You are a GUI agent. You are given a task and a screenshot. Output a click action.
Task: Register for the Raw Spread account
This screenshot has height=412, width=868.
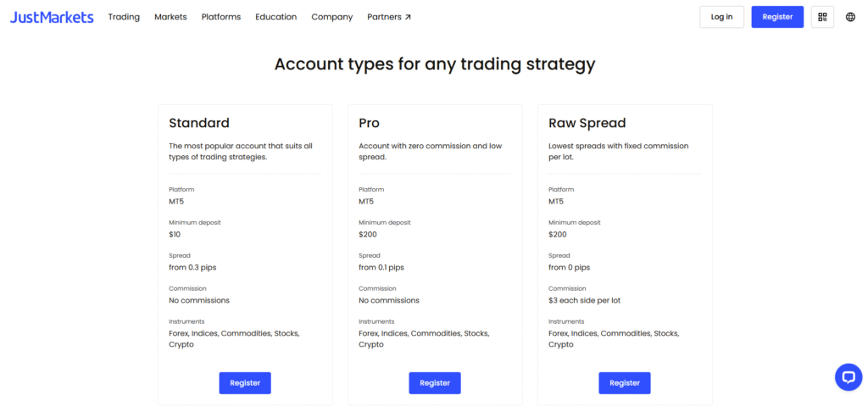625,382
